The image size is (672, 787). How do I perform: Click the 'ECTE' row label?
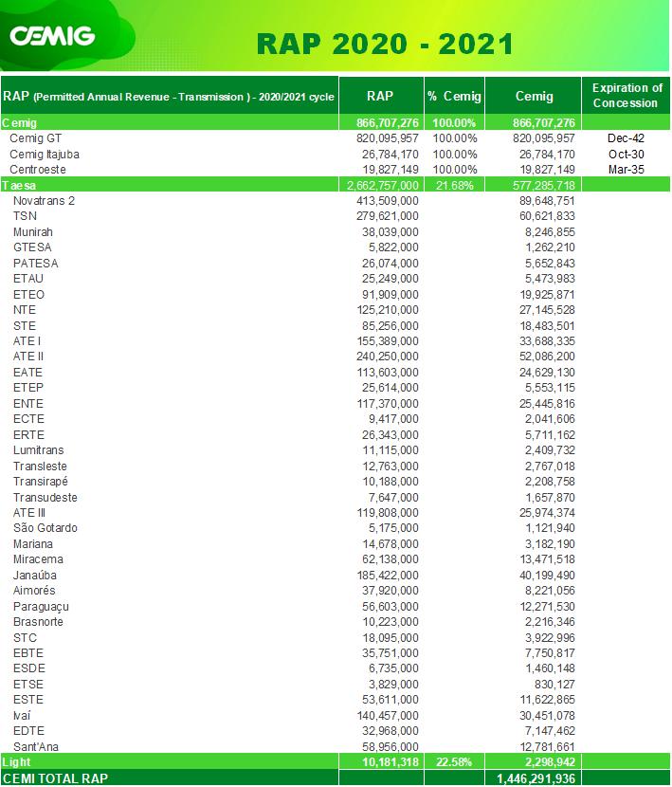pos(28,418)
